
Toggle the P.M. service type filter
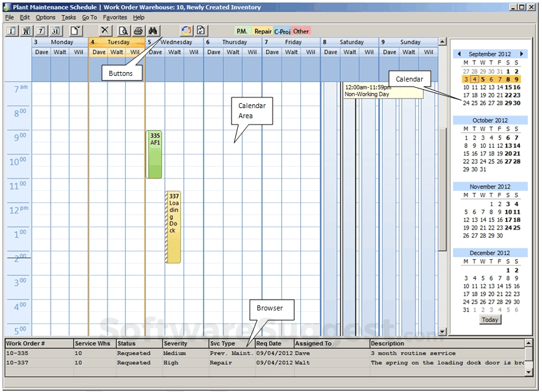[x=242, y=31]
